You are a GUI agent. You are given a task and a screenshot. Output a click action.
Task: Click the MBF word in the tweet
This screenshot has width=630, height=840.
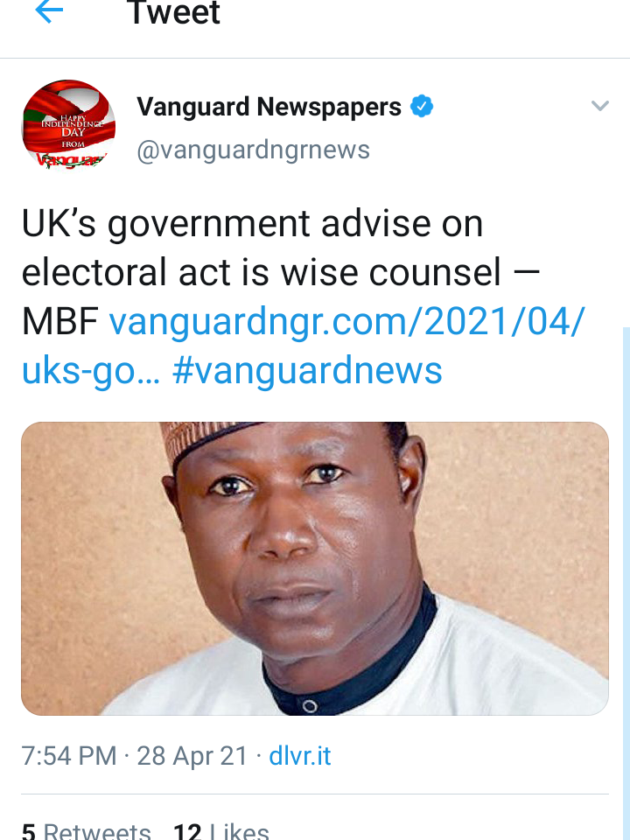[x=60, y=321]
